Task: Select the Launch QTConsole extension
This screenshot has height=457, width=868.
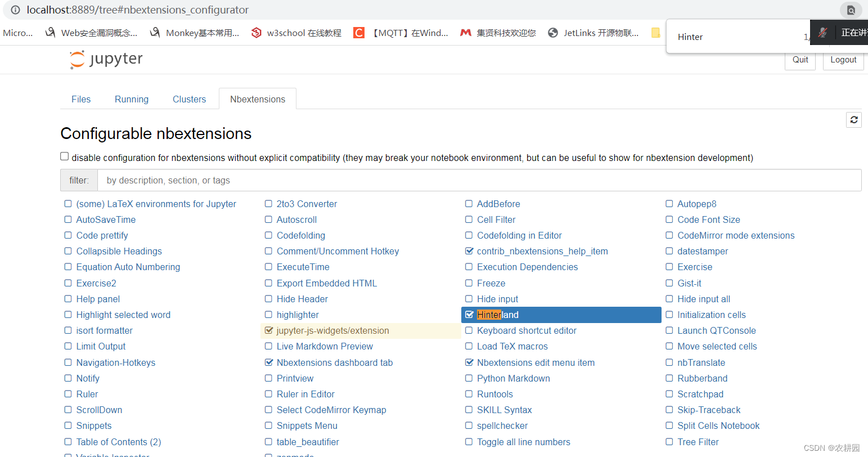Action: click(x=717, y=330)
